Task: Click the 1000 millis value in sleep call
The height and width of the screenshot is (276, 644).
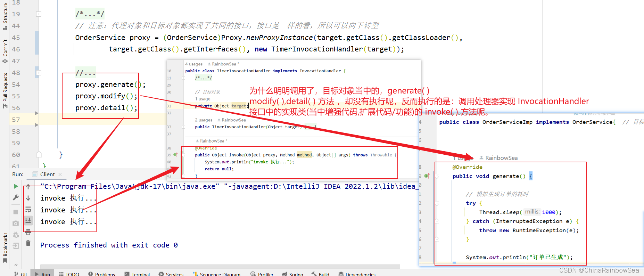Action: (548, 212)
